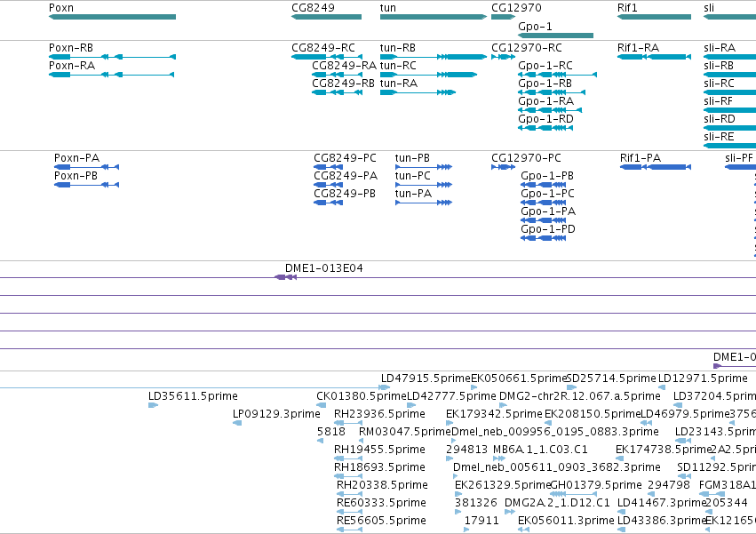Select the CG12970 gene label
The width and height of the screenshot is (756, 534).
click(516, 8)
